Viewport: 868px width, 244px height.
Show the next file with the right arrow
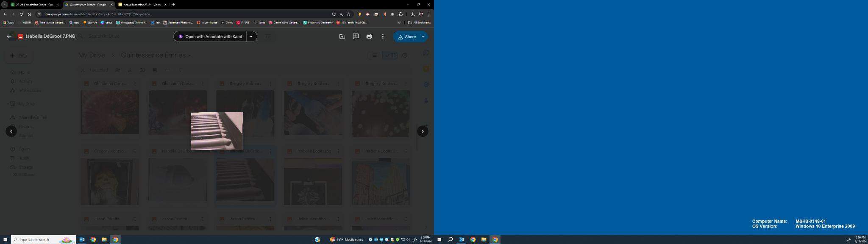click(x=423, y=131)
